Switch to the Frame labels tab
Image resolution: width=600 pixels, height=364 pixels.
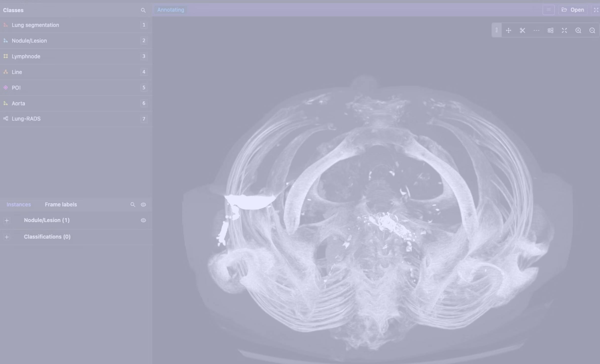click(x=61, y=205)
